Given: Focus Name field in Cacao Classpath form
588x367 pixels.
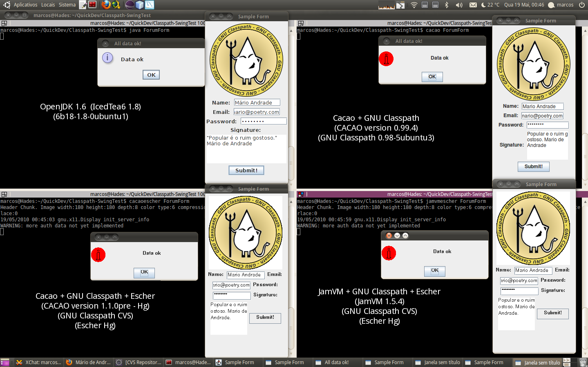Looking at the screenshot, I should coord(543,107).
